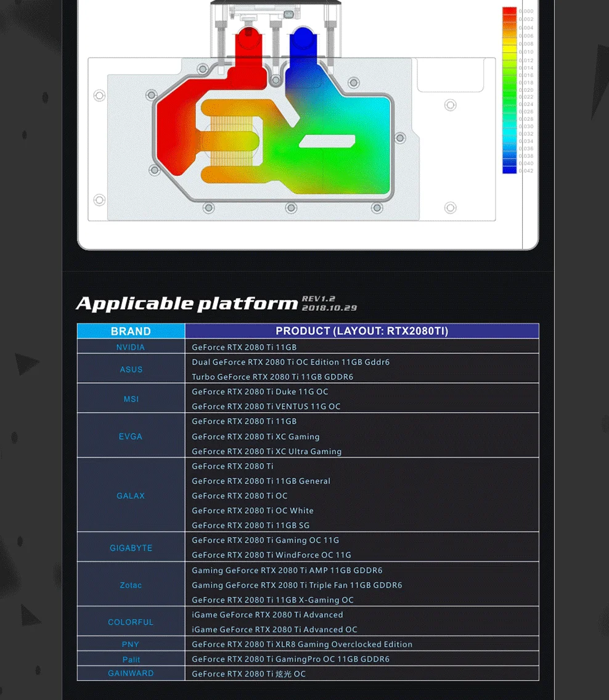Click the ASUS brand cell
This screenshot has height=700, width=609.
[131, 369]
